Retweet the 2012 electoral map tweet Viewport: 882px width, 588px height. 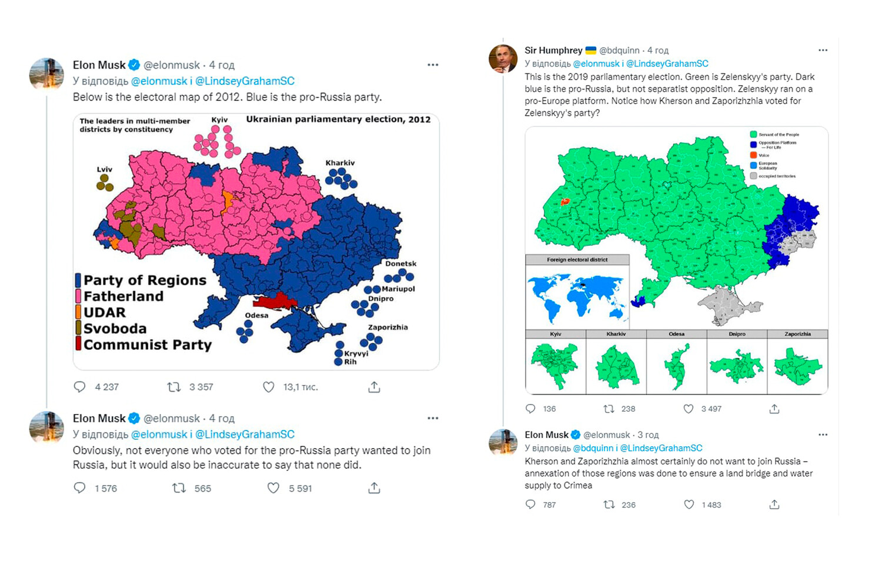click(173, 387)
